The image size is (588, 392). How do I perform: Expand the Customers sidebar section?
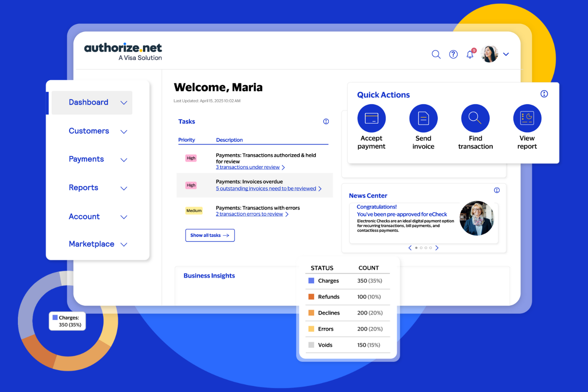[x=124, y=131]
